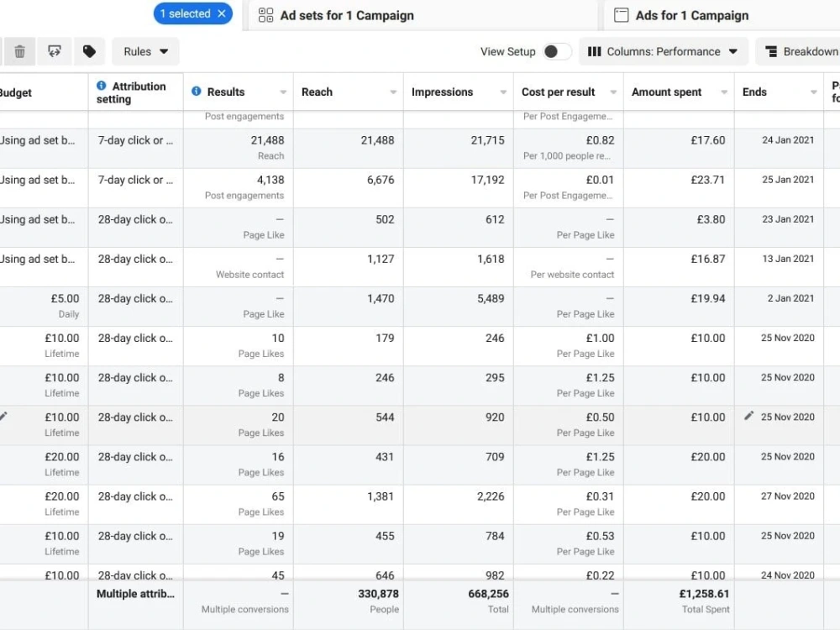Click results value 19 Page Likes
The width and height of the screenshot is (840, 630).
pos(277,536)
